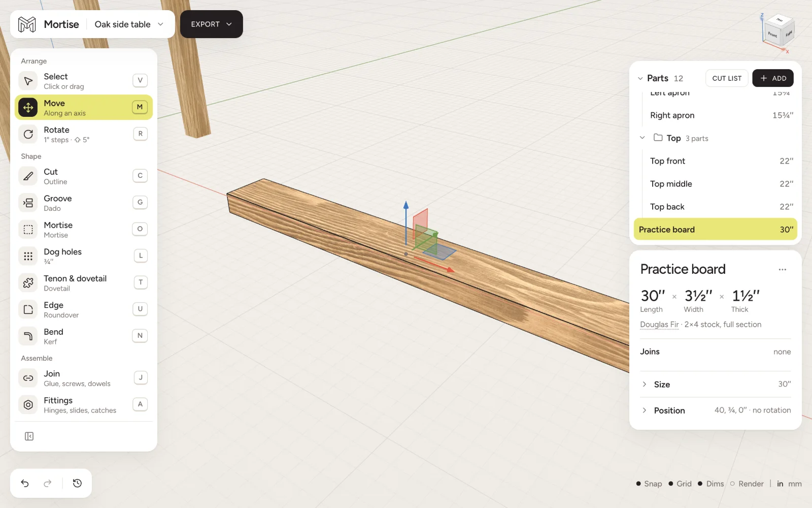This screenshot has width=812, height=508.
Task: Open the Export dropdown menu
Action: 212,24
